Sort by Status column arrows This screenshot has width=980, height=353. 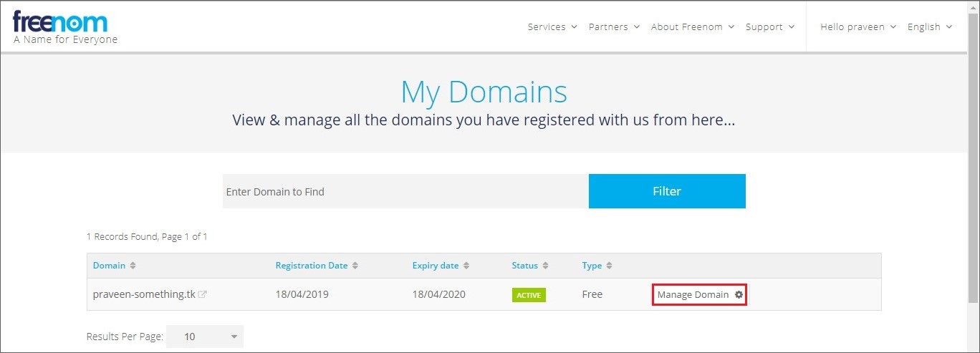click(545, 266)
